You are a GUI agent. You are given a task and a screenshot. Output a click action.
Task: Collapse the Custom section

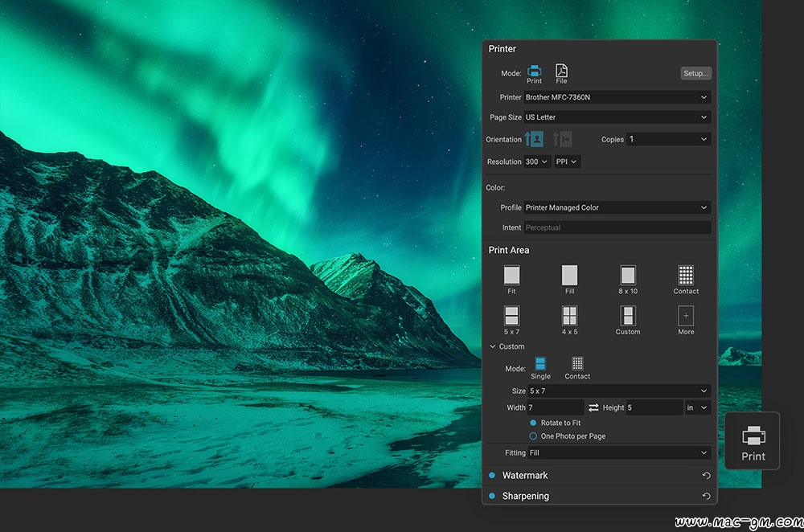492,346
